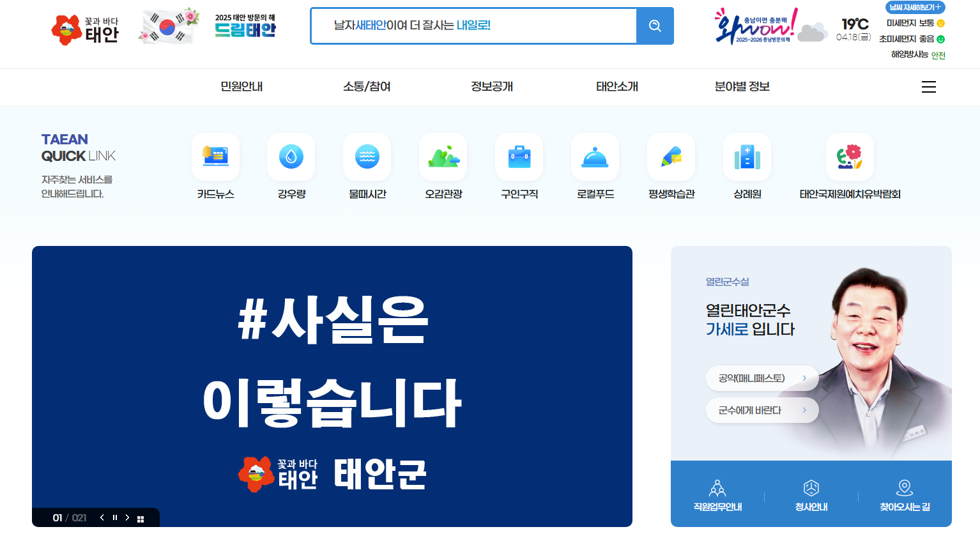
Task: Open the 태안소개 menu
Action: click(x=617, y=87)
